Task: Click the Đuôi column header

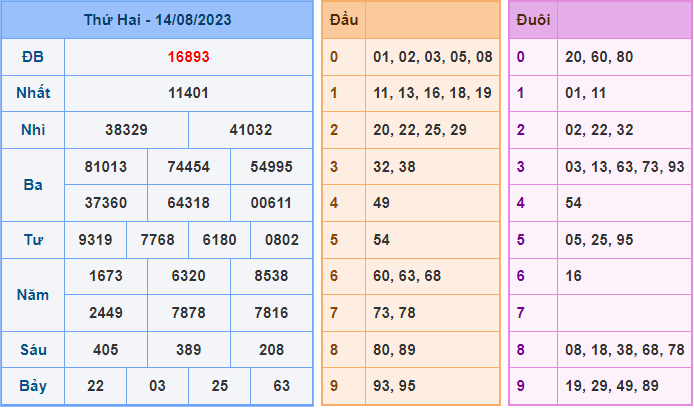Action: pos(533,20)
